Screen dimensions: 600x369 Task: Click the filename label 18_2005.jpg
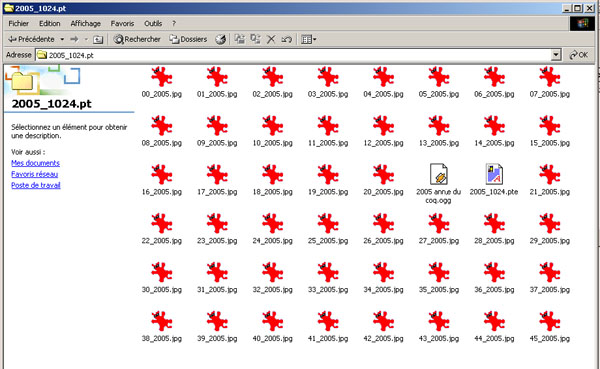pos(272,192)
